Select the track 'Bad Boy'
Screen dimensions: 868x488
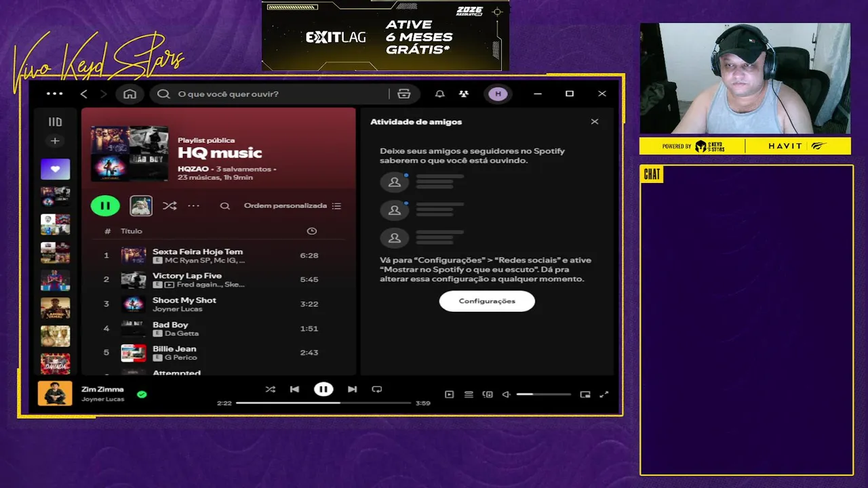tap(218, 328)
